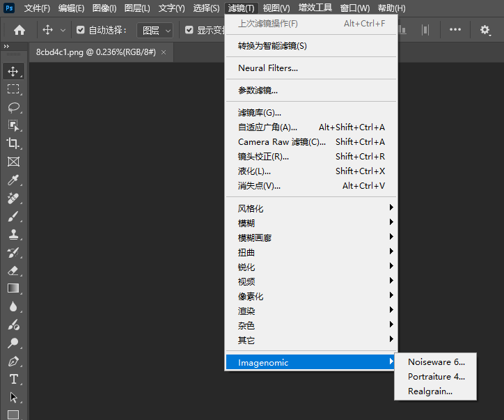Select the Gradient tool
504x420 pixels.
pos(13,288)
